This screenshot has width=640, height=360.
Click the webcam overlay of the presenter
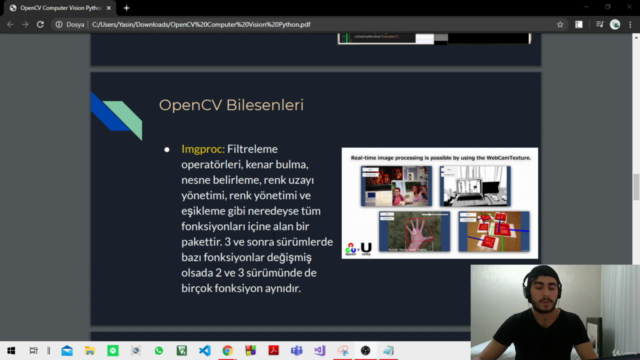click(555, 312)
